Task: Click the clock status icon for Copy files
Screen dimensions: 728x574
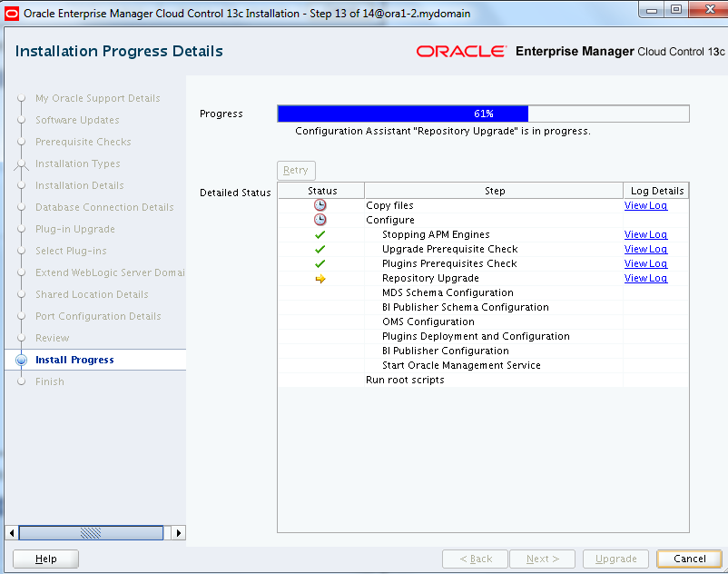Action: [x=320, y=205]
